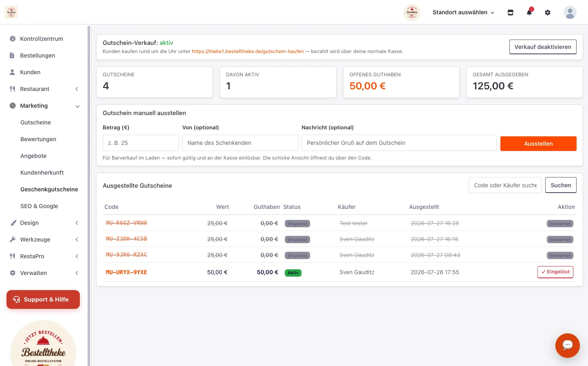The width and height of the screenshot is (588, 366).
Task: Click the Restaurant cutlery icon
Action: (x=12, y=89)
